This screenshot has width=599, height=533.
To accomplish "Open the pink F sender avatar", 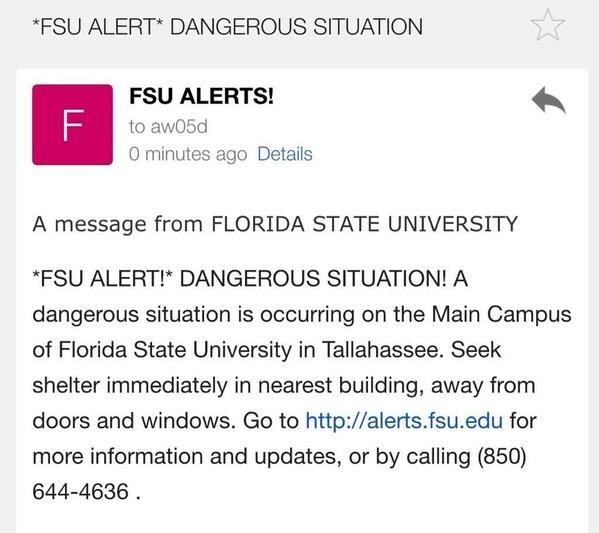I will coord(73,125).
